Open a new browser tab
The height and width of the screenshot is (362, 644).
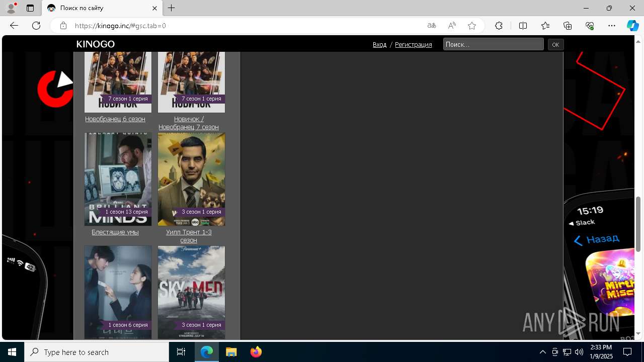pyautogui.click(x=172, y=8)
